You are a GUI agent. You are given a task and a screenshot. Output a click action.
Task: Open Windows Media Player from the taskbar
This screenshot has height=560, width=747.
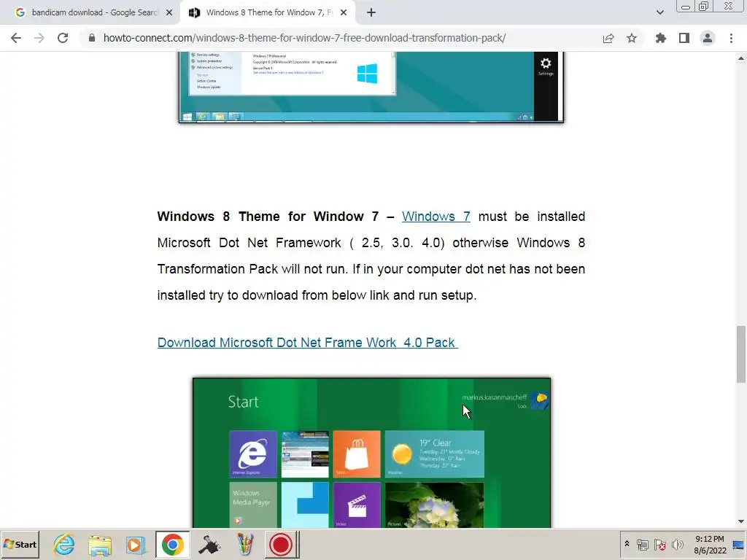(x=136, y=544)
